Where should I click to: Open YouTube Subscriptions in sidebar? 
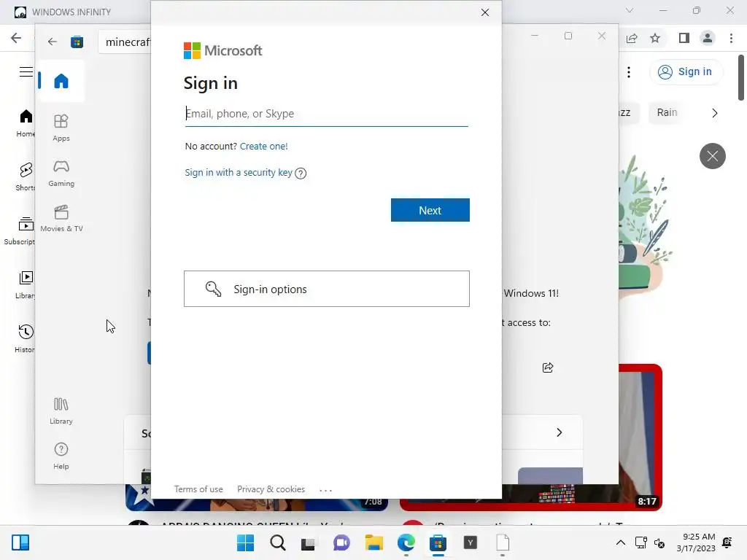[21, 231]
